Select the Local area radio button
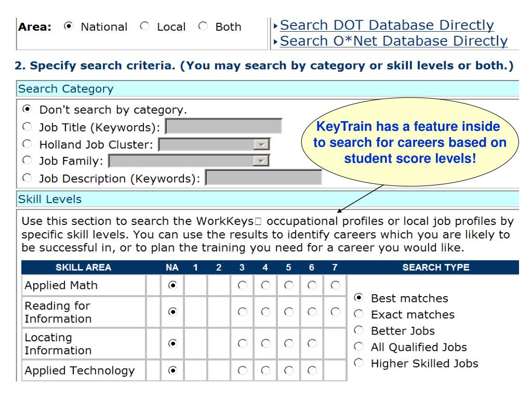The image size is (532, 399). [x=145, y=26]
